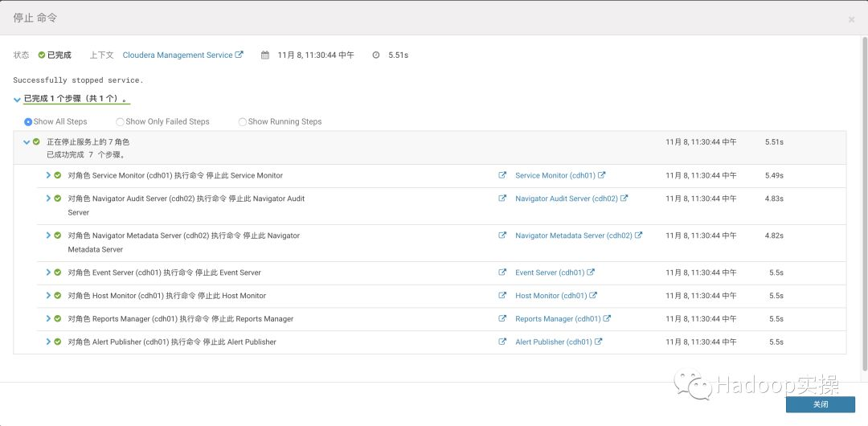The width and height of the screenshot is (868, 426).
Task: Open Reports Manager (cdh01) role link
Action: coord(563,319)
